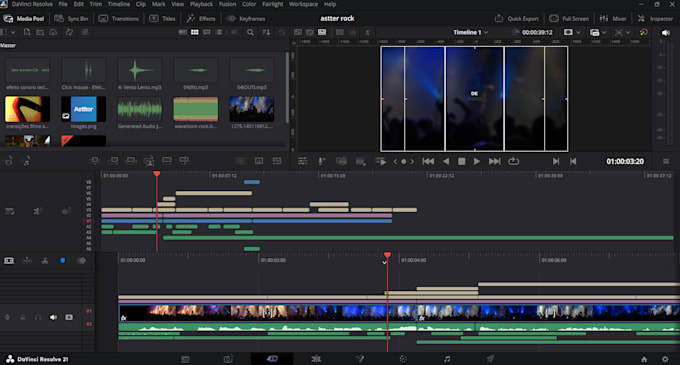
Task: Click the smart insert edit icon
Action: pos(95,161)
